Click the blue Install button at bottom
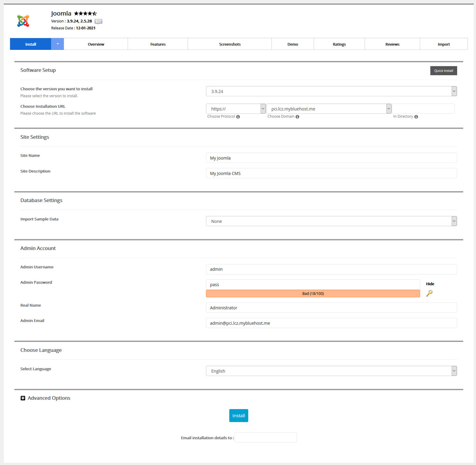 click(239, 415)
